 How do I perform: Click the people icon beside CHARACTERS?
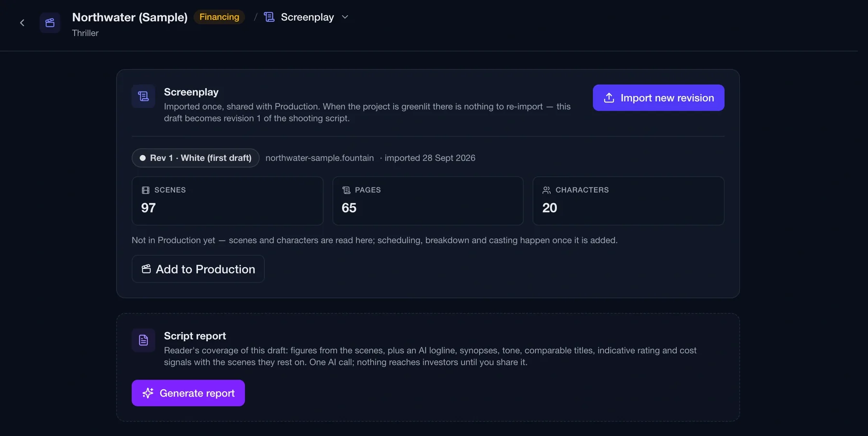pyautogui.click(x=546, y=190)
